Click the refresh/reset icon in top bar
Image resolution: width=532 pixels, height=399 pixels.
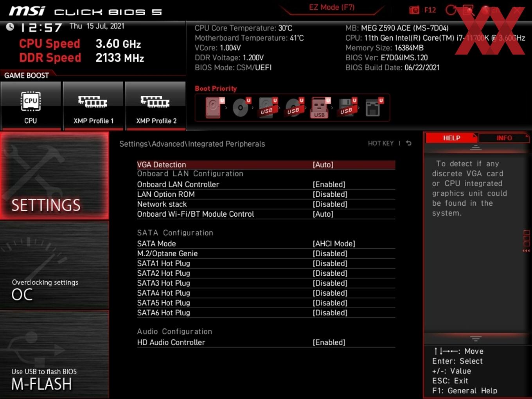point(451,10)
